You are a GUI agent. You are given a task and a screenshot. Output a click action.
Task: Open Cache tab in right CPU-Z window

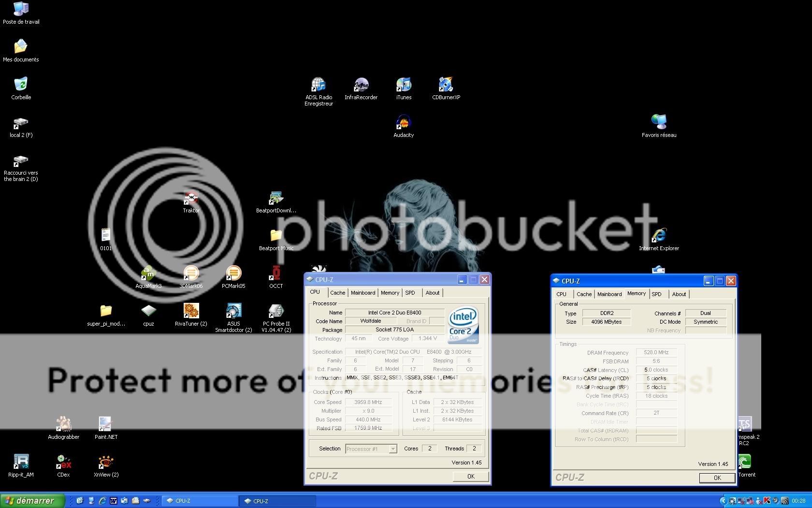(x=584, y=294)
